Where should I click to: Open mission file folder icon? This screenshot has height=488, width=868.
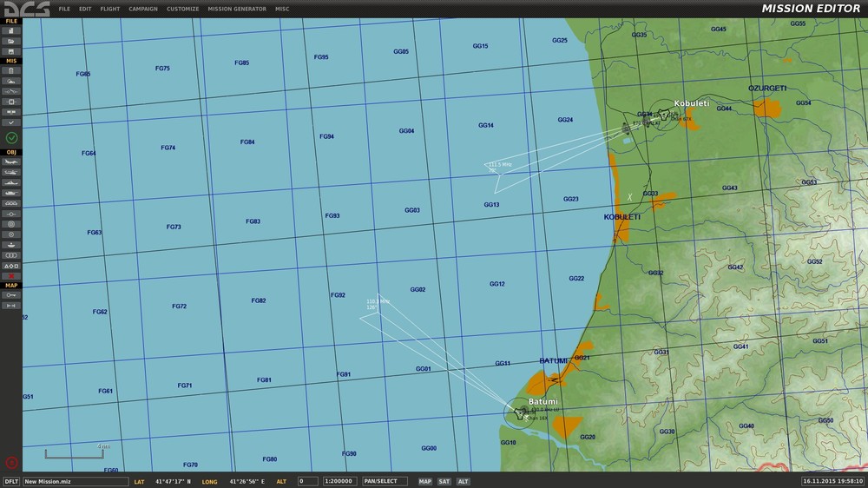click(x=11, y=41)
